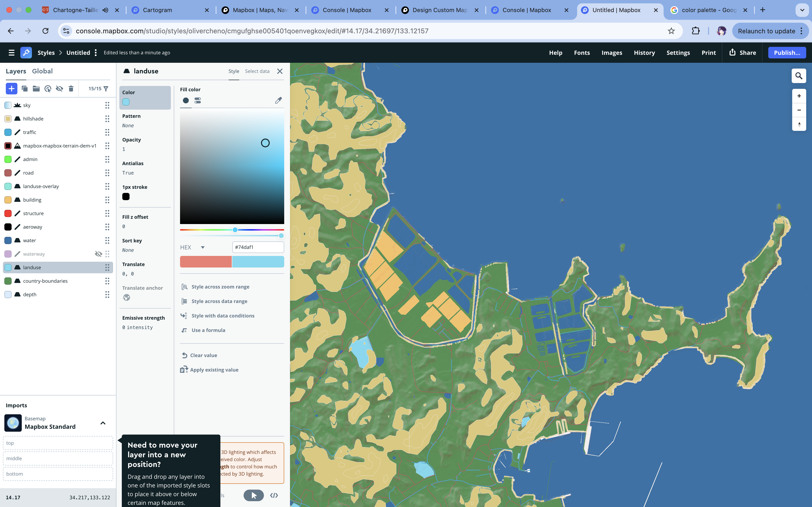Switch to the Select data tab
Screen dimensions: 812x507
coord(257,71)
